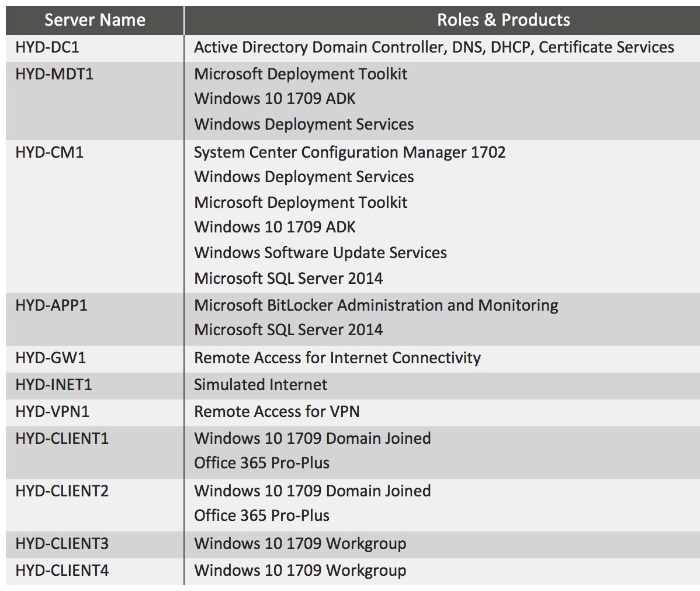Click the 'Simulated Internet' role text

pos(260,385)
